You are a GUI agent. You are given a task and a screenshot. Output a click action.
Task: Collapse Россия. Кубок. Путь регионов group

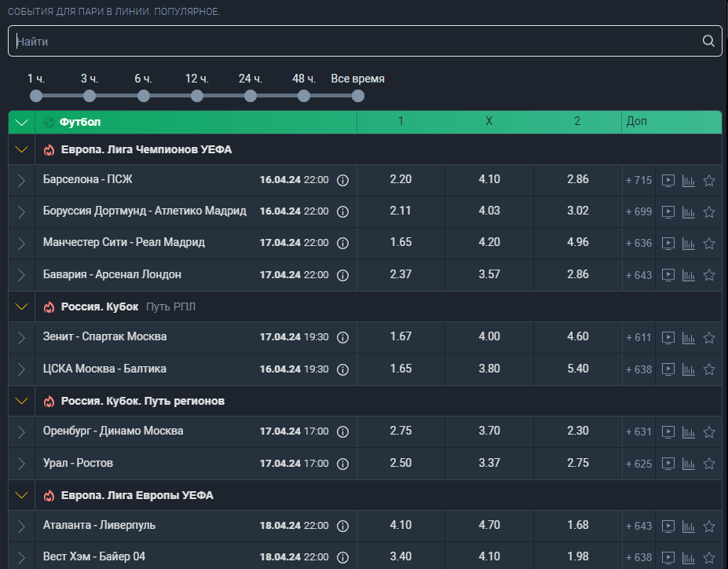click(21, 401)
